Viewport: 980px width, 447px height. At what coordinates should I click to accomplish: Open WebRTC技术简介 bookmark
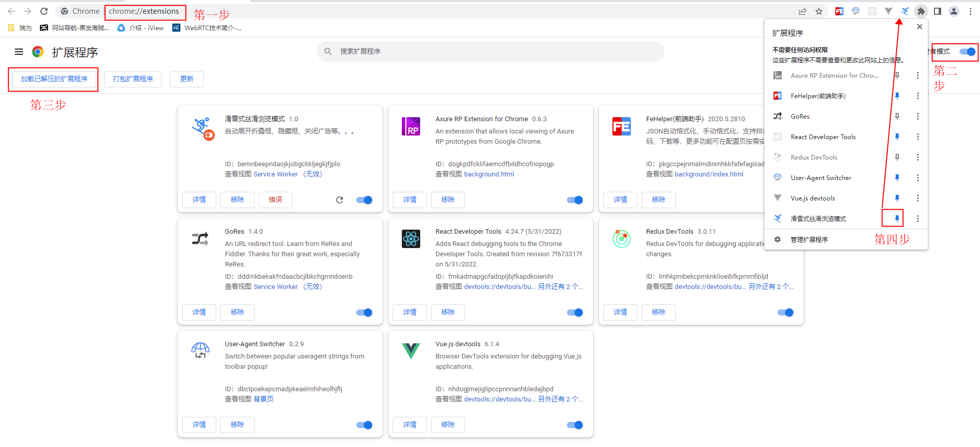[x=207, y=28]
